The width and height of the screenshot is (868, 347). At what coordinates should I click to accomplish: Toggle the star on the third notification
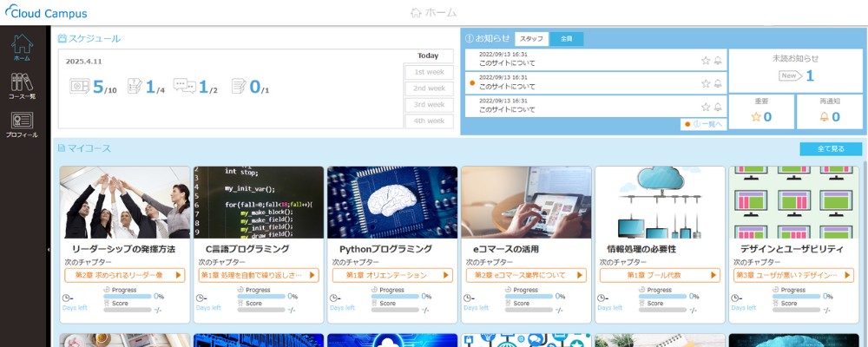click(x=706, y=107)
